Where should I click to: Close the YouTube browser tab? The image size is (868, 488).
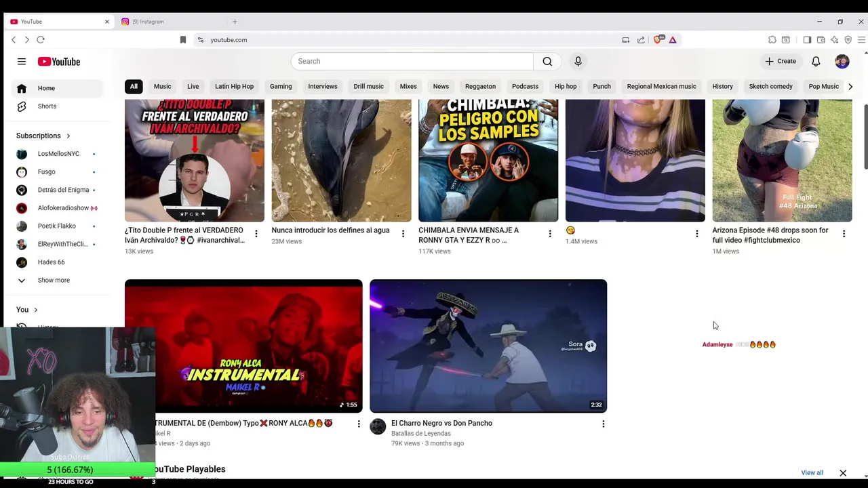(x=106, y=22)
